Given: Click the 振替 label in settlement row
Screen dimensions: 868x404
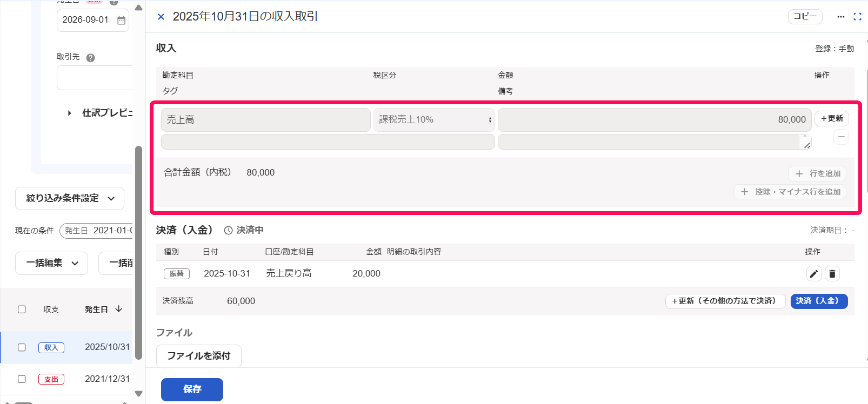Looking at the screenshot, I should [x=177, y=274].
